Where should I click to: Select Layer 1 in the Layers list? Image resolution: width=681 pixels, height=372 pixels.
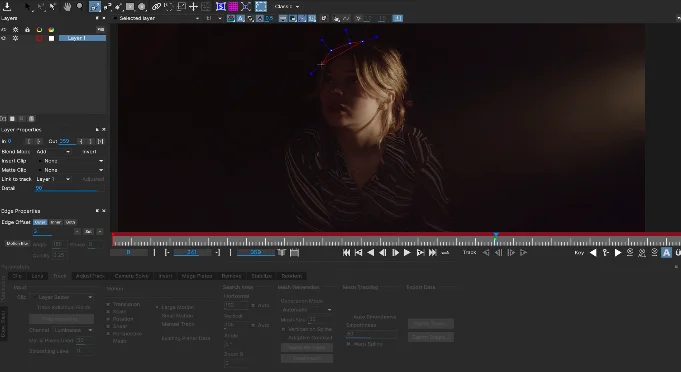point(82,38)
